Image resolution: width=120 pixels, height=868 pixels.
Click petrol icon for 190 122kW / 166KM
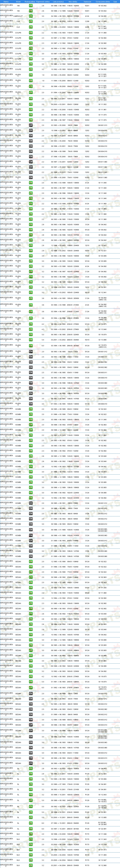click(31, 11)
